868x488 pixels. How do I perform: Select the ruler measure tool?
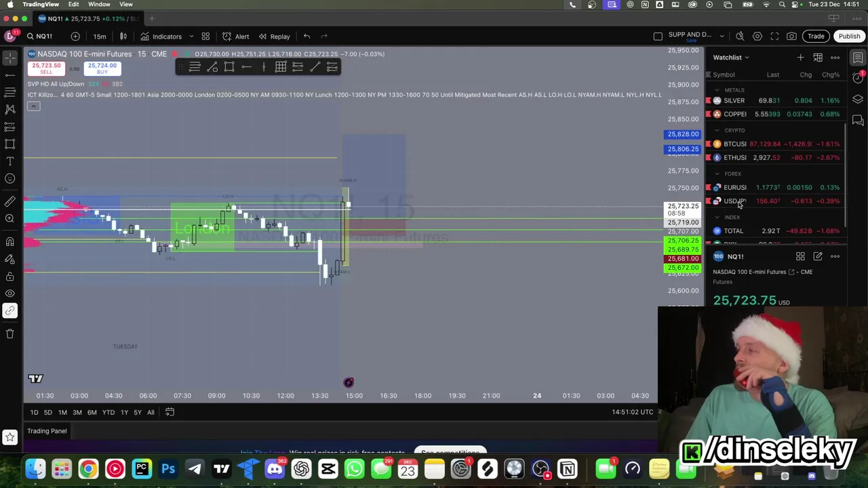10,201
